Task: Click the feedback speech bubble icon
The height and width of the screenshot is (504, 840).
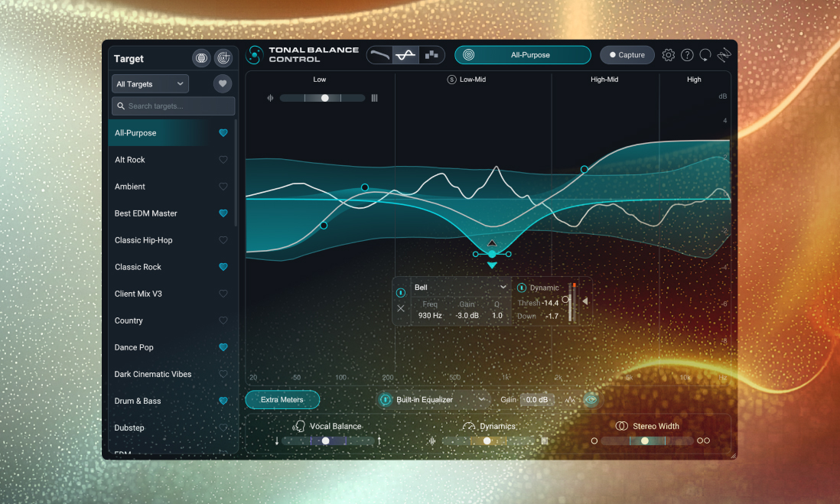Action: 705,54
